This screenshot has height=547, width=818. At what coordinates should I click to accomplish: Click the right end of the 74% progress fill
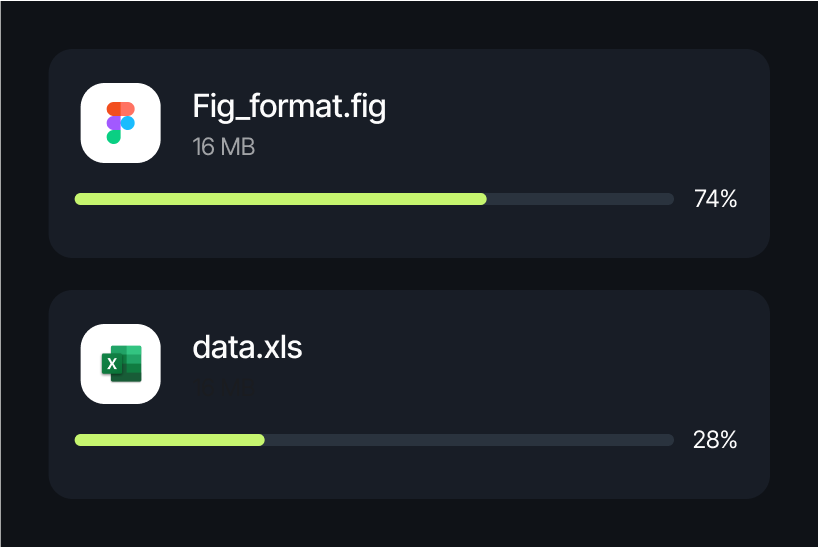coord(483,199)
